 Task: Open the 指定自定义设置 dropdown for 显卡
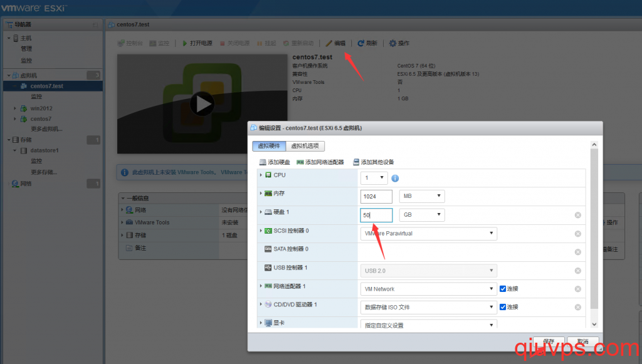tap(429, 324)
